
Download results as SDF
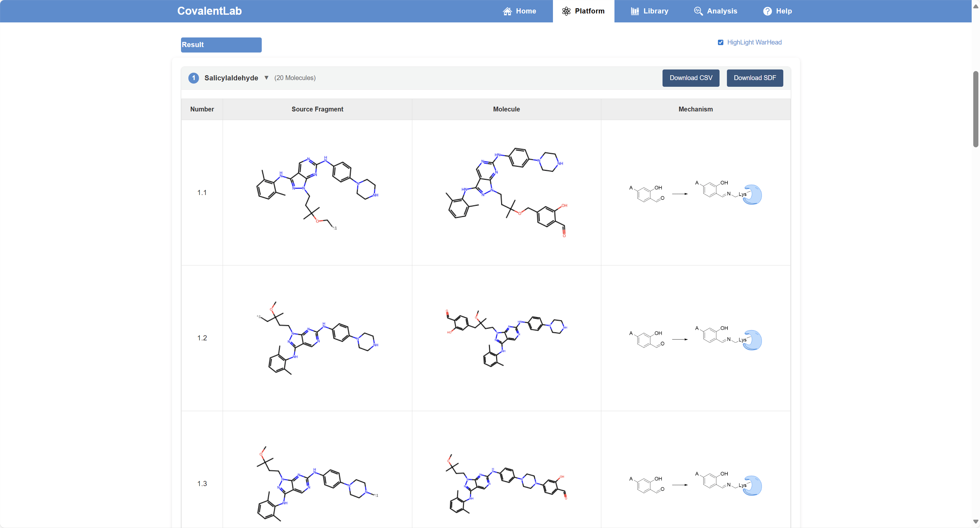[x=754, y=78]
